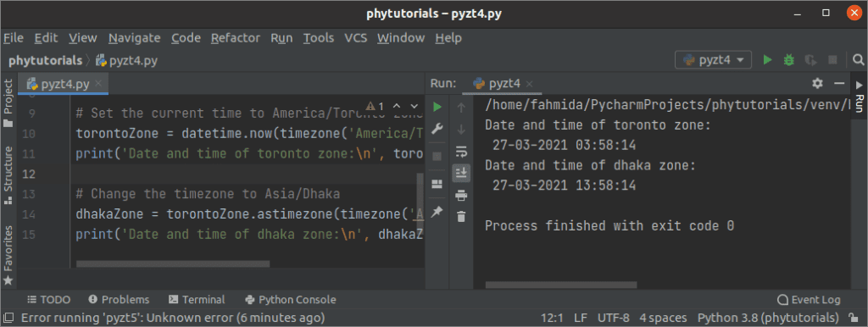Open run configuration wrench in Run panel
This screenshot has width=868, height=327.
(437, 130)
